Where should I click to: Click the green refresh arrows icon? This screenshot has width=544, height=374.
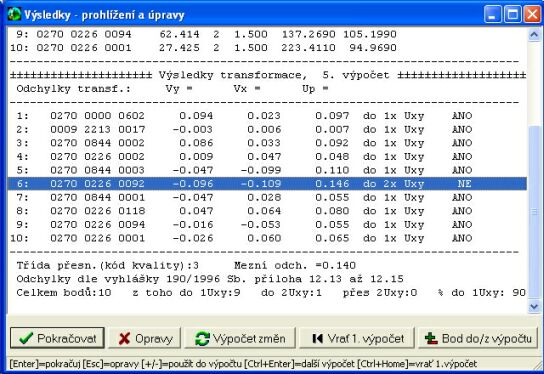click(x=202, y=339)
